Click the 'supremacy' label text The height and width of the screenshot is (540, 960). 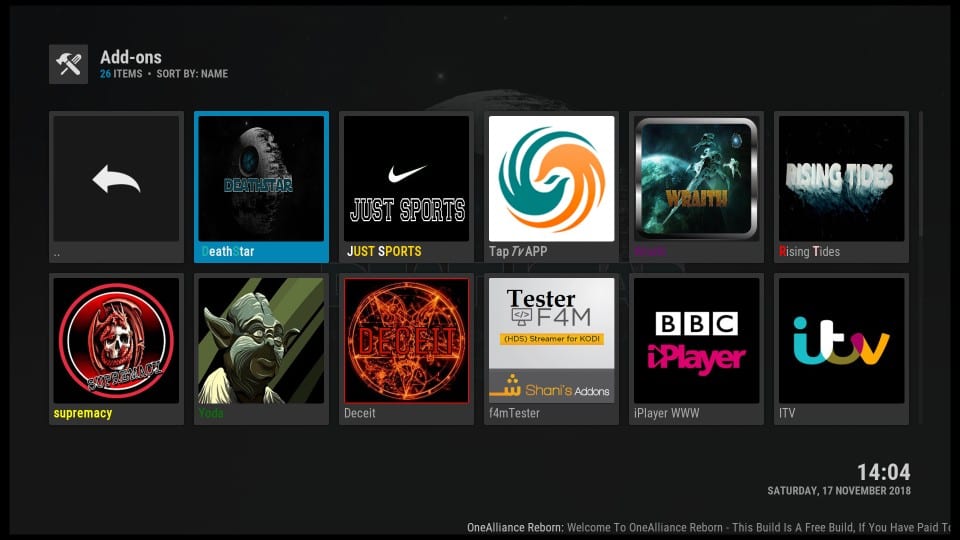point(83,413)
